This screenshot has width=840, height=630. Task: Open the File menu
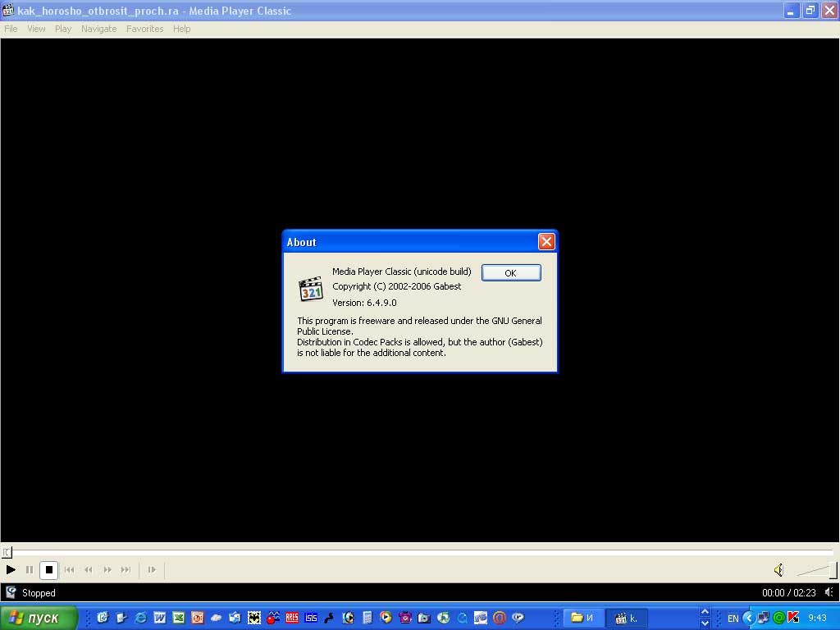point(11,29)
